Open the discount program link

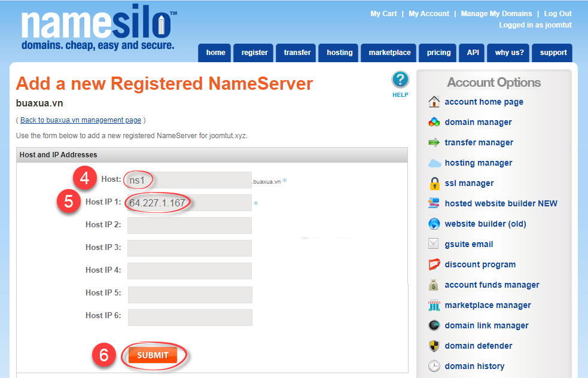480,264
